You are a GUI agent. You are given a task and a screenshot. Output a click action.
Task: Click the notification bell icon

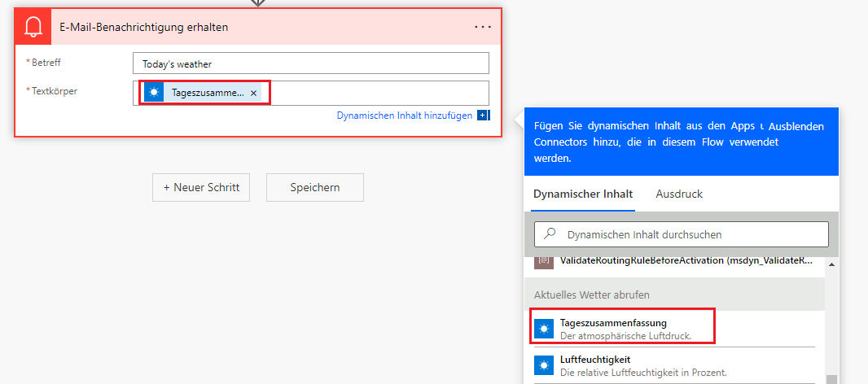point(33,27)
